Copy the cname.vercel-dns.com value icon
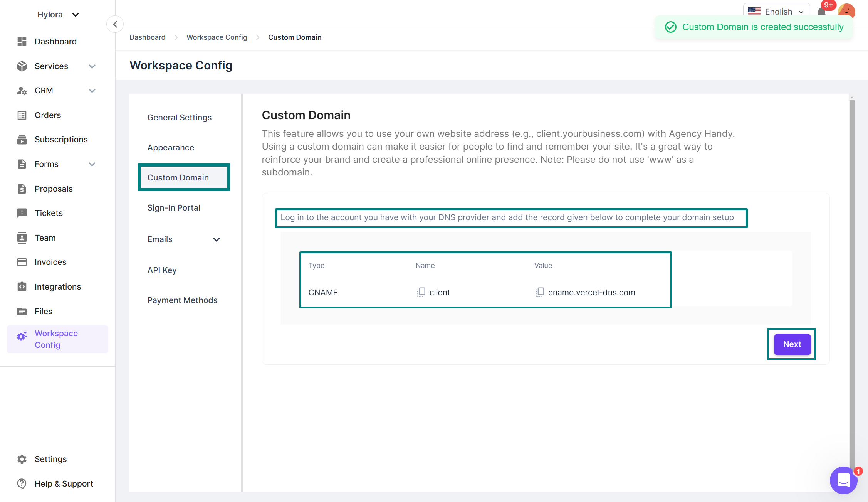868x502 pixels. [540, 292]
